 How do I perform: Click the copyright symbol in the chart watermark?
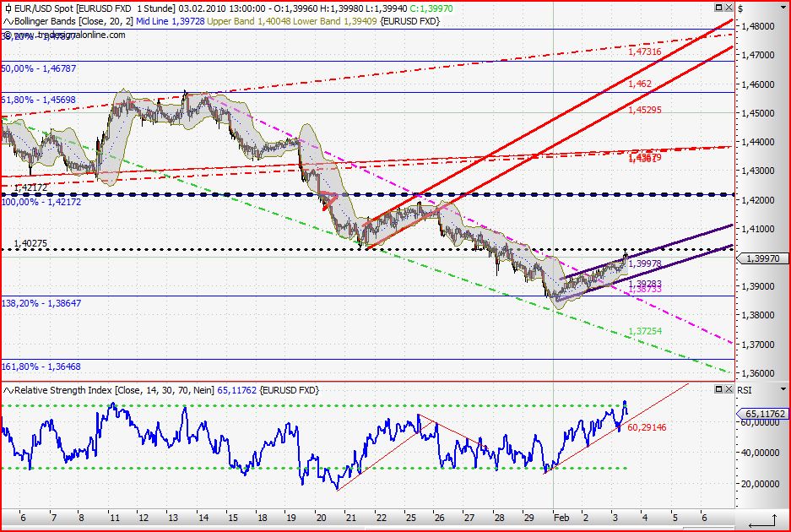[6, 35]
